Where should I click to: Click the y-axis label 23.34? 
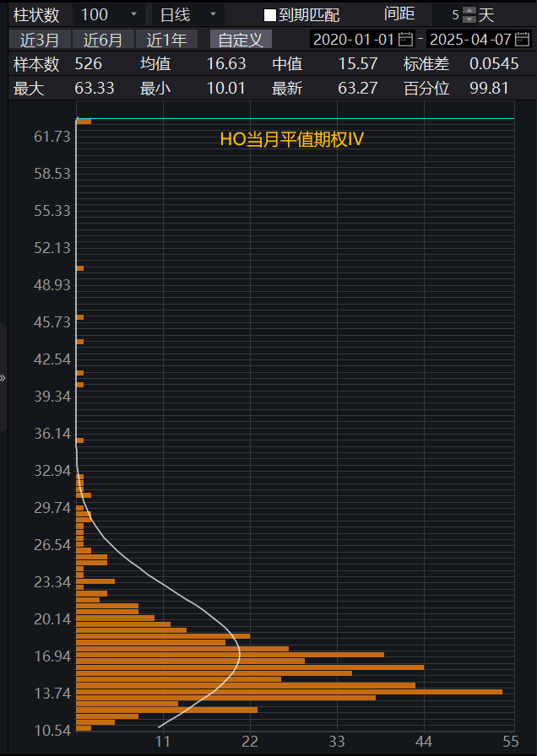coord(52,582)
